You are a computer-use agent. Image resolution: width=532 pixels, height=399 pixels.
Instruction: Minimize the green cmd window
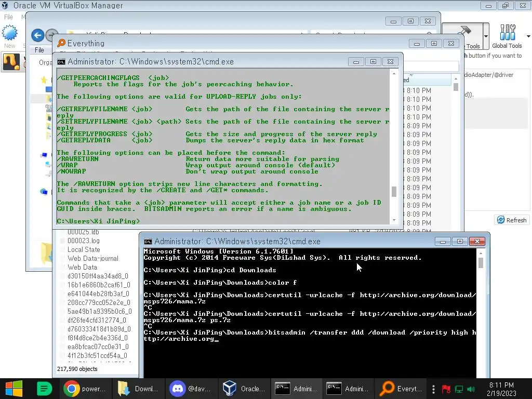pyautogui.click(x=356, y=62)
